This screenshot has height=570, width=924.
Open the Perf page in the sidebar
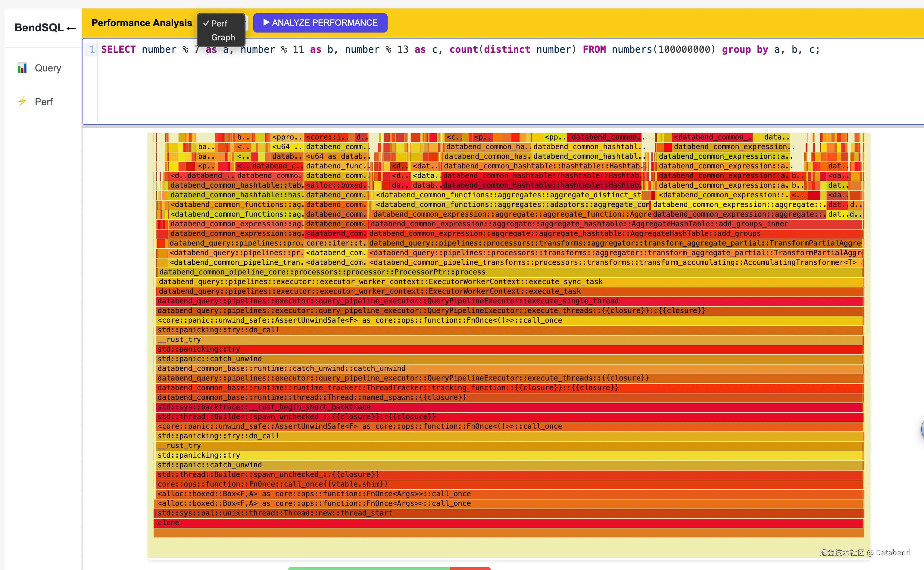point(44,102)
